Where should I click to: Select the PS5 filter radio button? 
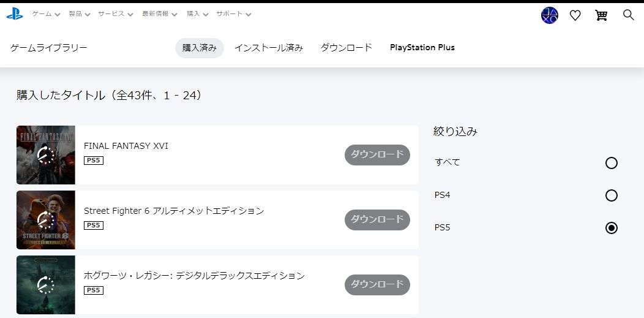[x=611, y=228]
